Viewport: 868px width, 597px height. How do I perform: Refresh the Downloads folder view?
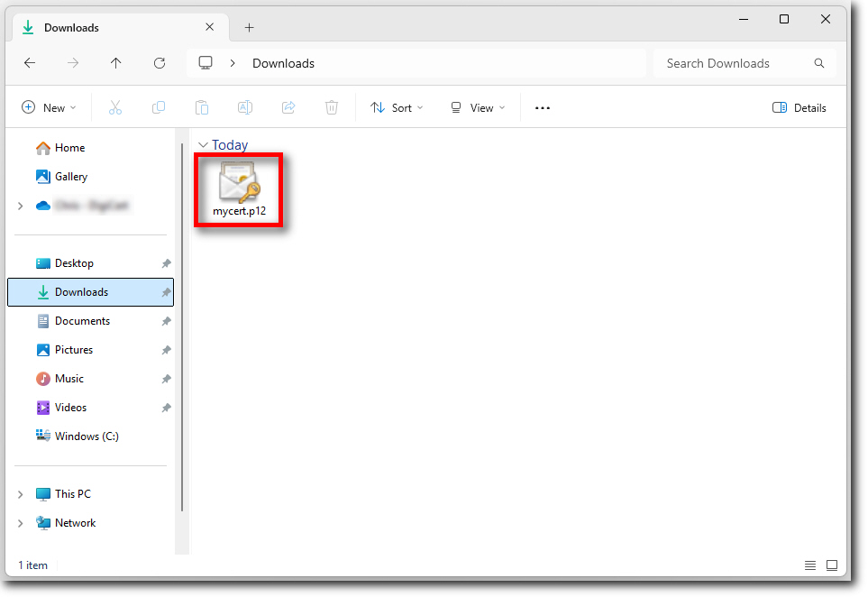(x=160, y=63)
